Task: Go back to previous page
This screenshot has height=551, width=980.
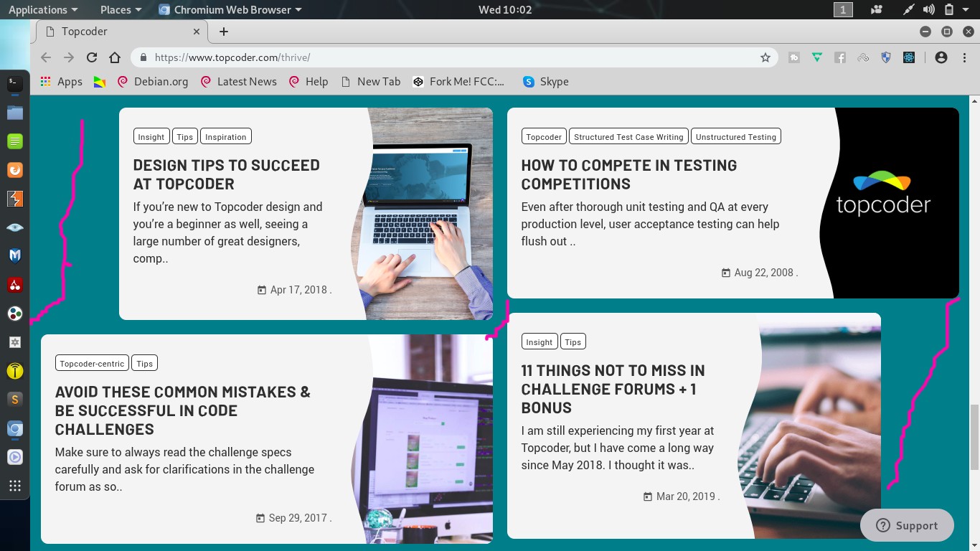Action: 46,57
